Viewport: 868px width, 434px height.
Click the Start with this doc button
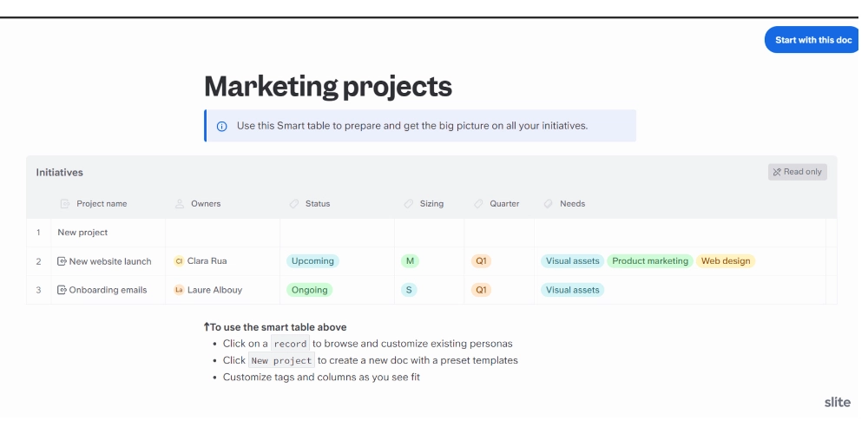pyautogui.click(x=812, y=40)
